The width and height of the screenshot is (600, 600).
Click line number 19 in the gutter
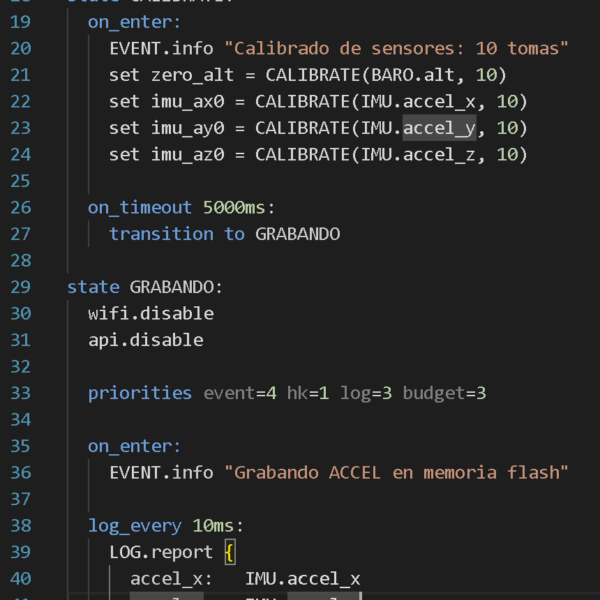coord(20,22)
